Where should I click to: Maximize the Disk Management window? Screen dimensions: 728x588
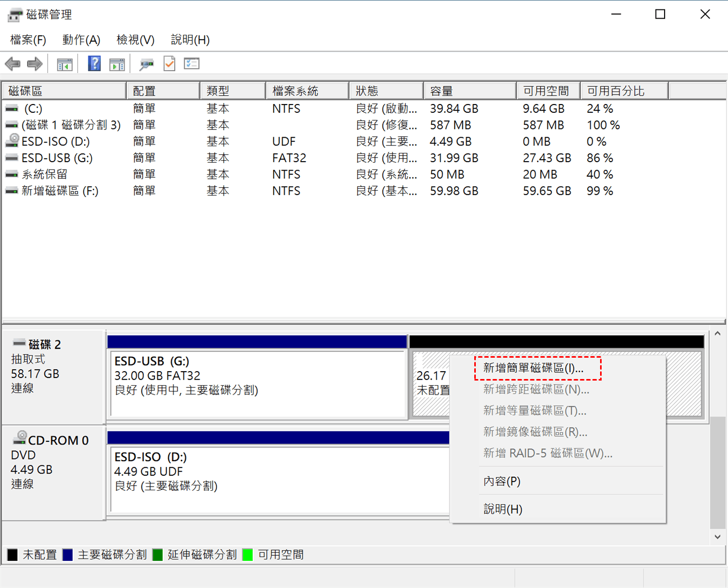[x=660, y=14]
